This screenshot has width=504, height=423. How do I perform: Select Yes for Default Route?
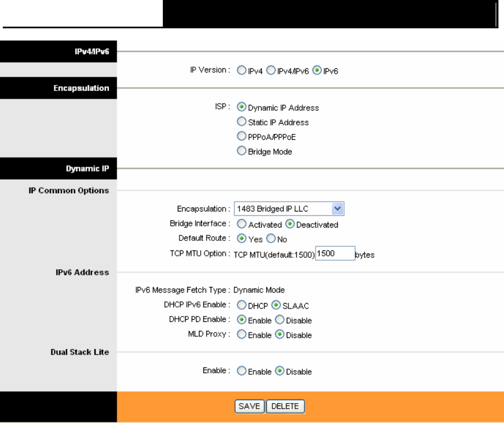coord(241,238)
